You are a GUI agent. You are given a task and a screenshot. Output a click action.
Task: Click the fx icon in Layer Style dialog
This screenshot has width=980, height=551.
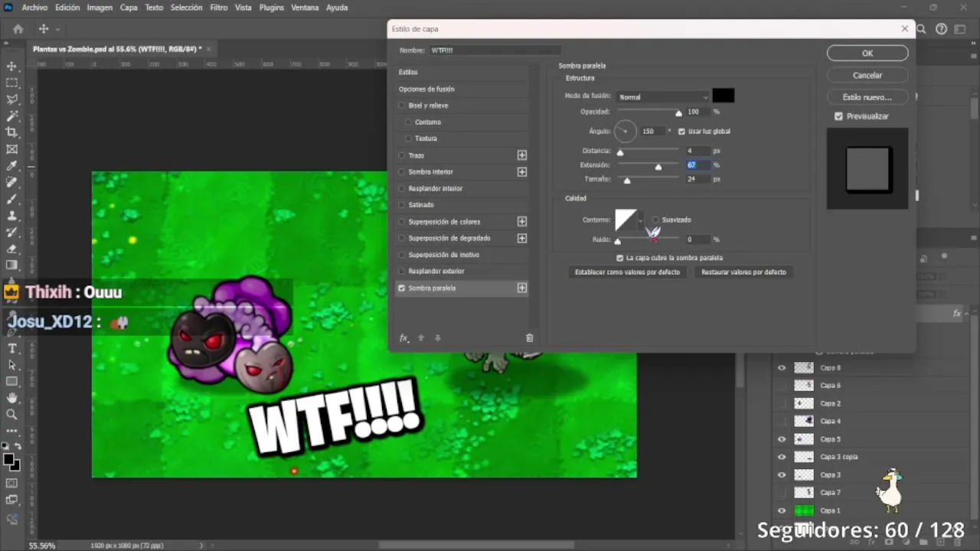(404, 337)
